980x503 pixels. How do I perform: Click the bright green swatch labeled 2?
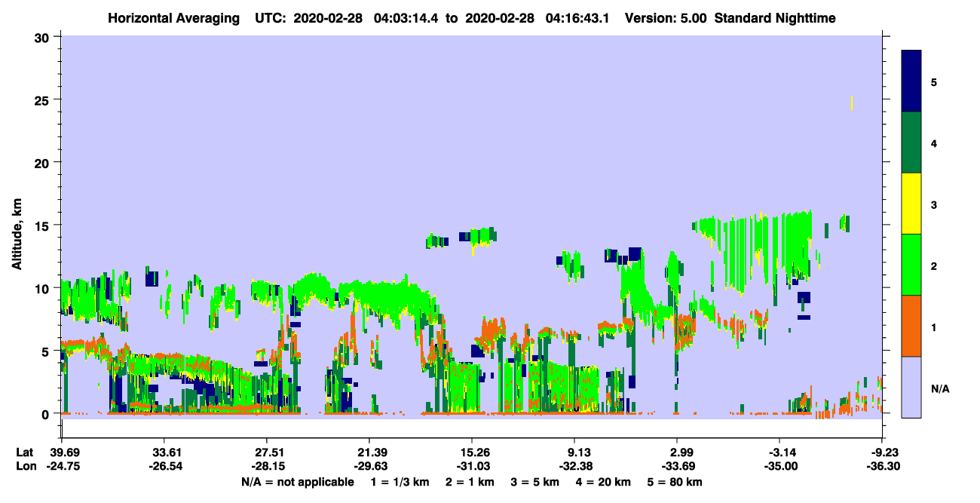(x=911, y=265)
